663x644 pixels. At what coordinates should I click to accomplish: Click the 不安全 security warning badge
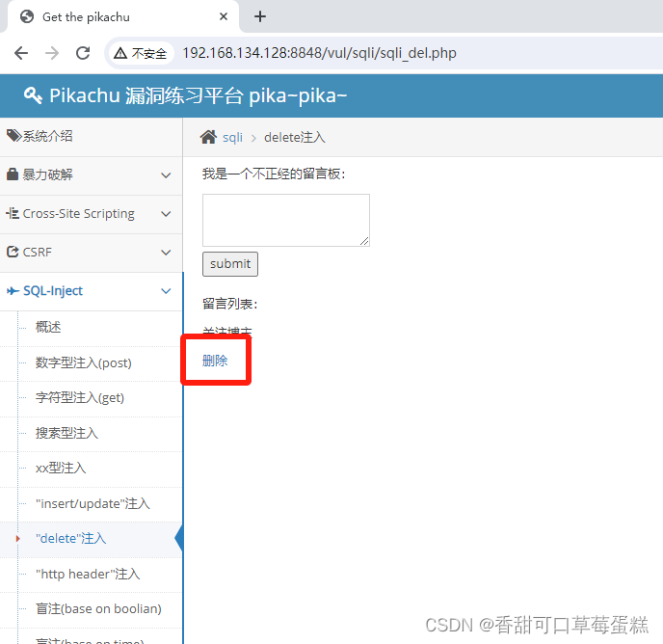142,53
